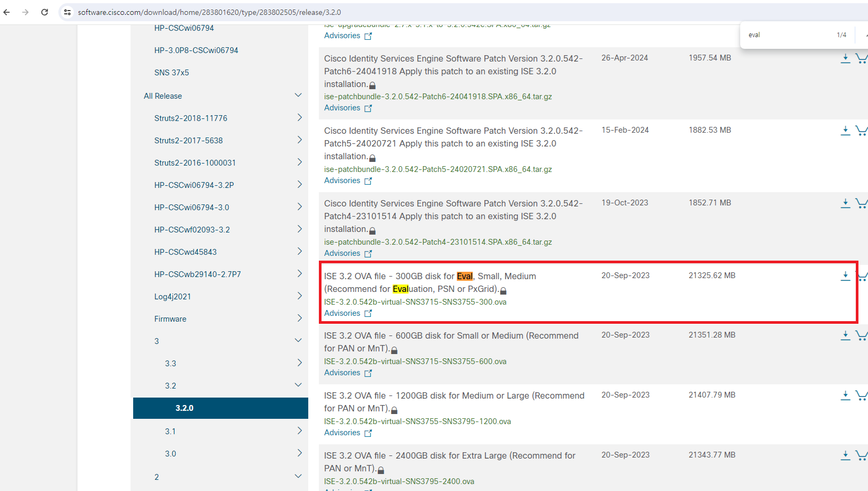This screenshot has height=491, width=868.
Task: Click date 26-Apr-2024
Action: [624, 58]
